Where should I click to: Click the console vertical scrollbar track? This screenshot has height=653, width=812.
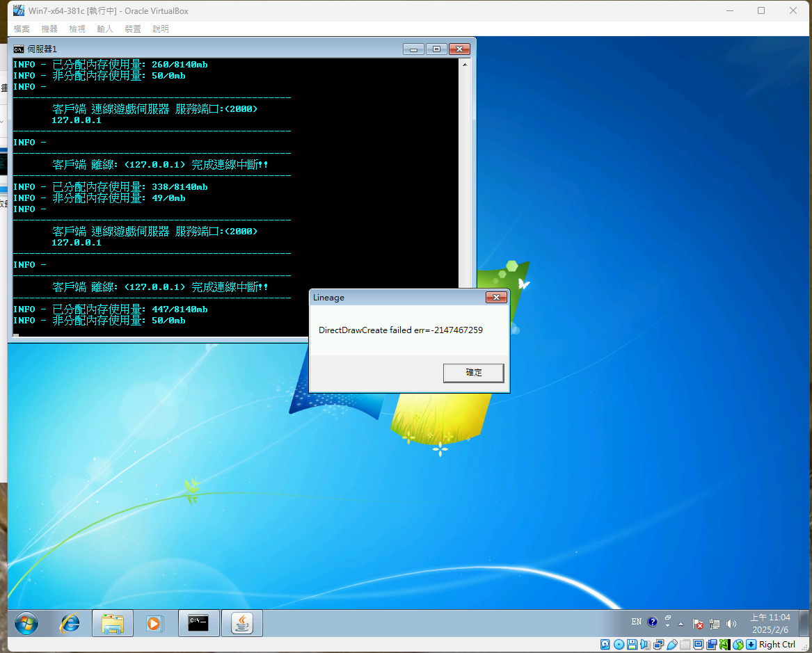pos(465,179)
